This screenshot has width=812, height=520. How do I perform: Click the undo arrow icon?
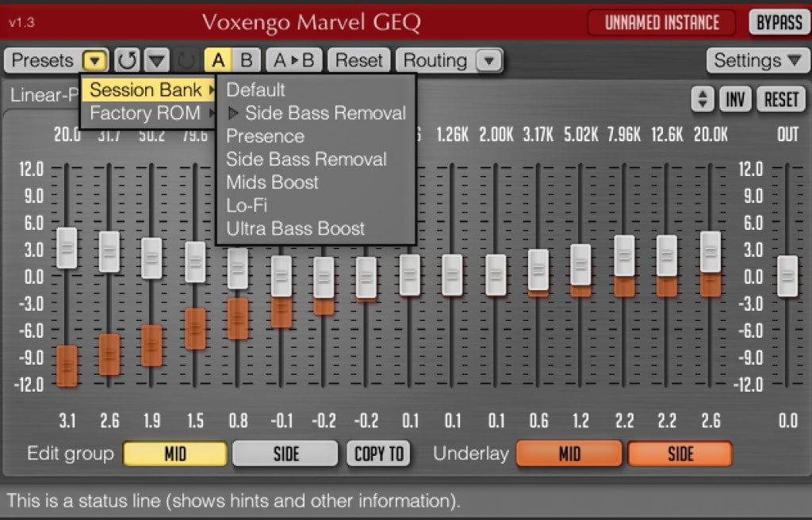pyautogui.click(x=127, y=60)
